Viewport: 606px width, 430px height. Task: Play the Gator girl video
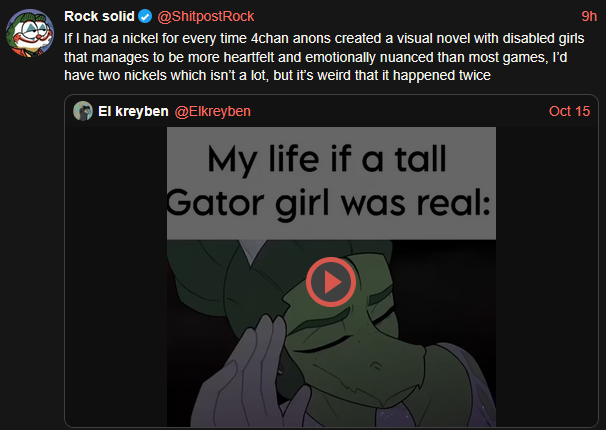coord(331,283)
